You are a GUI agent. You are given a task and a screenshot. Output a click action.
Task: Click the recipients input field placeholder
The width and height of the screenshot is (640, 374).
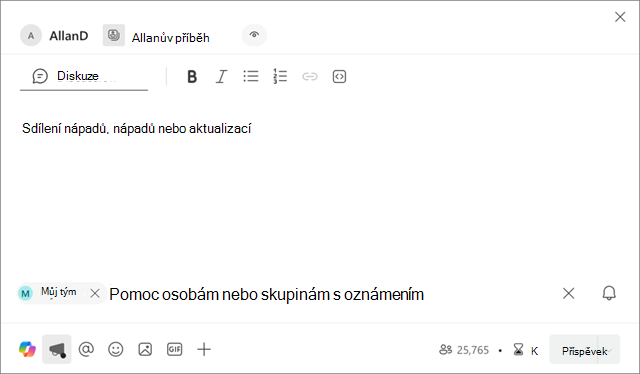[x=267, y=294]
